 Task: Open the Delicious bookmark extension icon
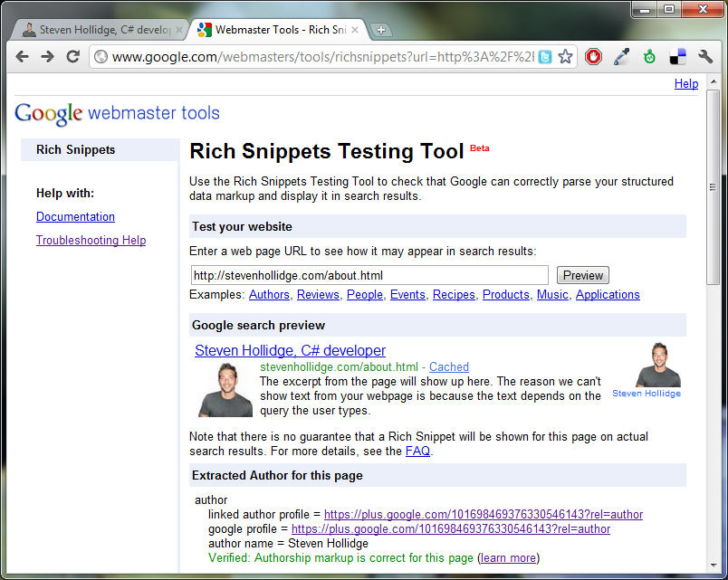(677, 57)
